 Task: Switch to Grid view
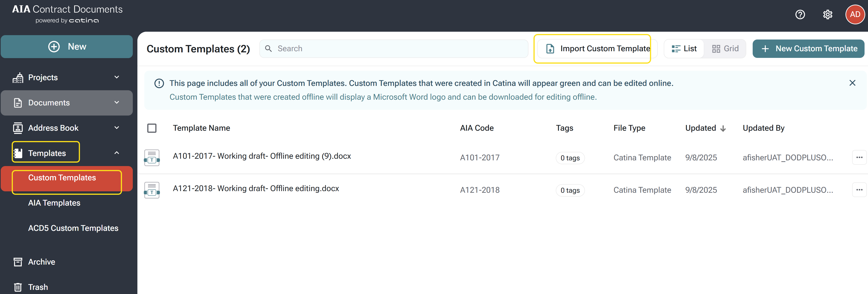[x=725, y=48]
